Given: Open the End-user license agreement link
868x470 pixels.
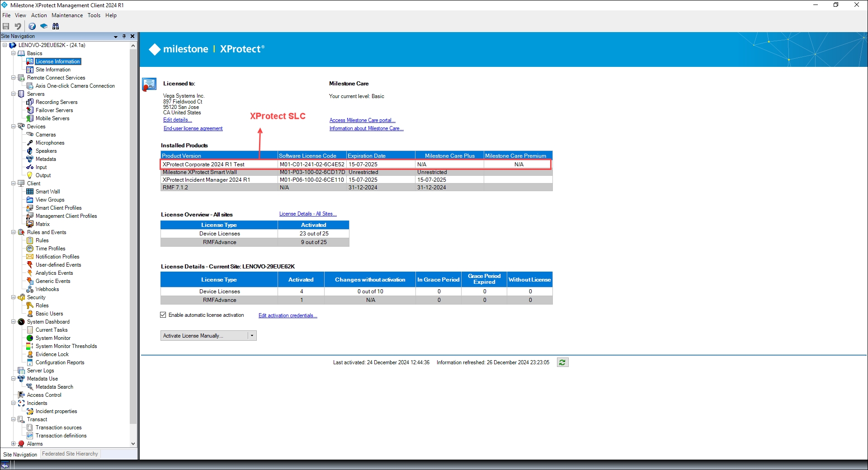Looking at the screenshot, I should coord(193,128).
